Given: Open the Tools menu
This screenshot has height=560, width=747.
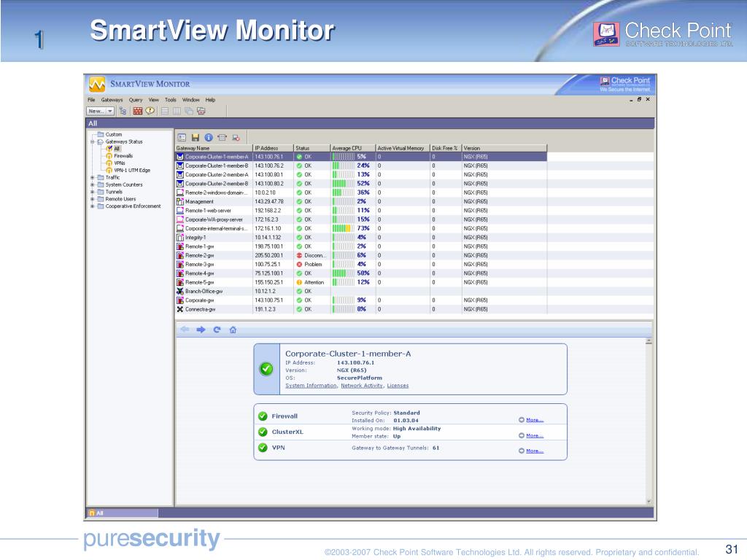Looking at the screenshot, I should 171,100.
